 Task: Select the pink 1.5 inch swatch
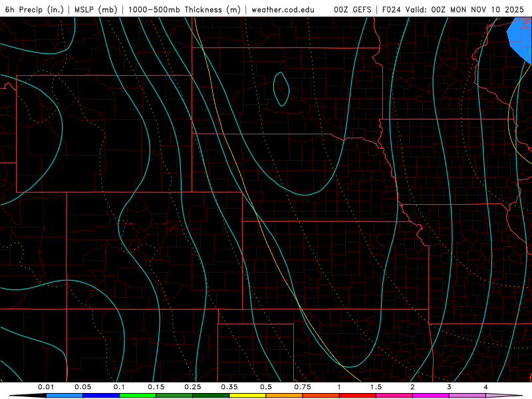[x=394, y=396]
